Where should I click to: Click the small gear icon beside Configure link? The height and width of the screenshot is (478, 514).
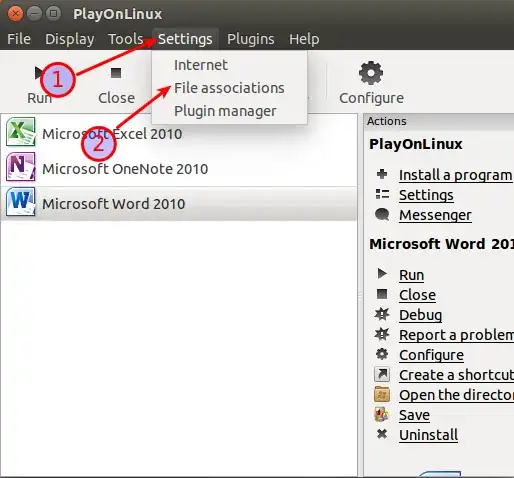pos(382,354)
